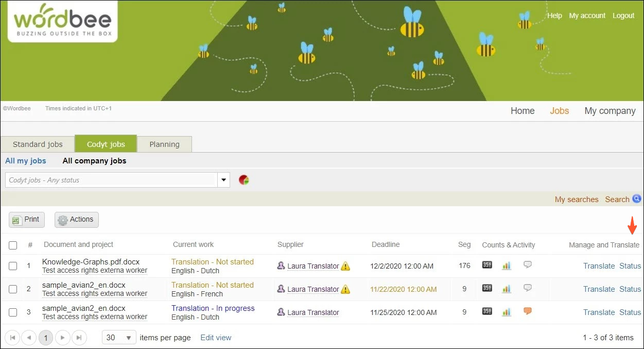The image size is (644, 349).
Task: Open the bar chart icon in row 2
Action: [507, 289]
